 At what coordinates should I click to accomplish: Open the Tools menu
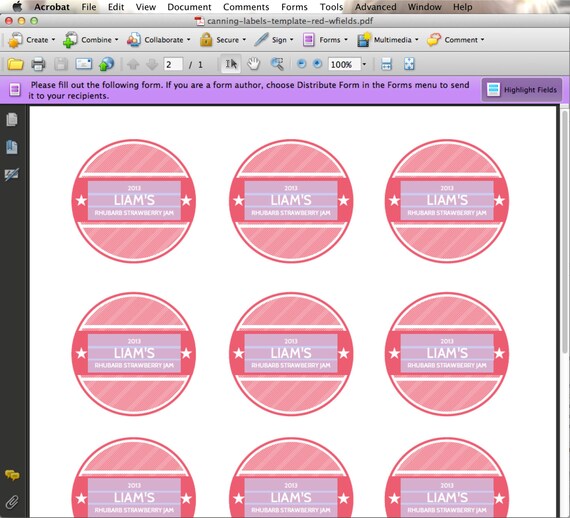click(331, 7)
